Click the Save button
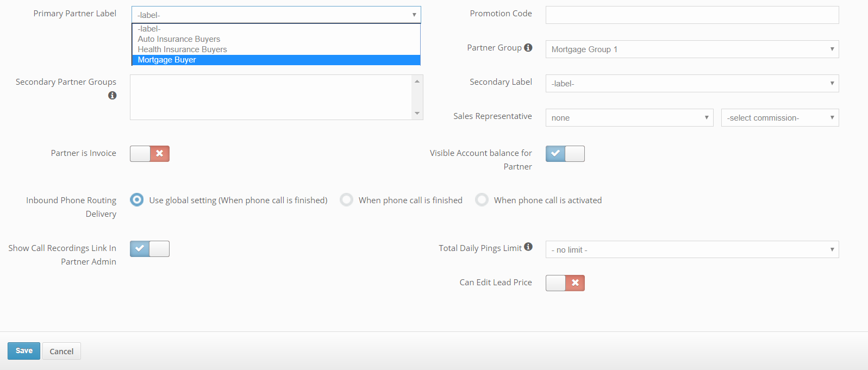This screenshot has width=868, height=370. pos(24,351)
